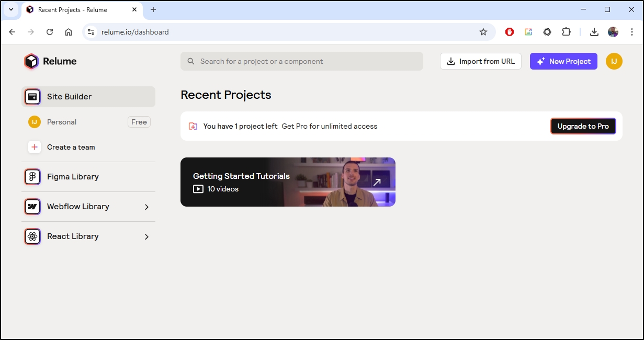Click Get Pro for unlimited access text
Image resolution: width=644 pixels, height=340 pixels.
coord(330,126)
